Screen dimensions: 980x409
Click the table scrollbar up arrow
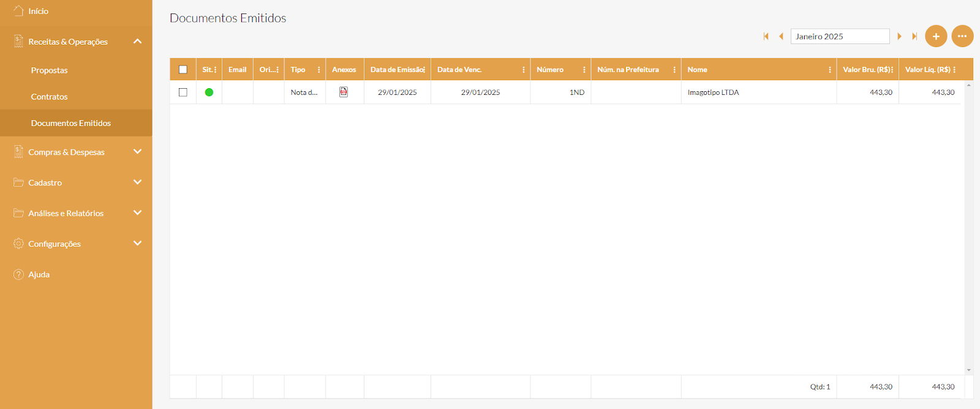[968, 85]
